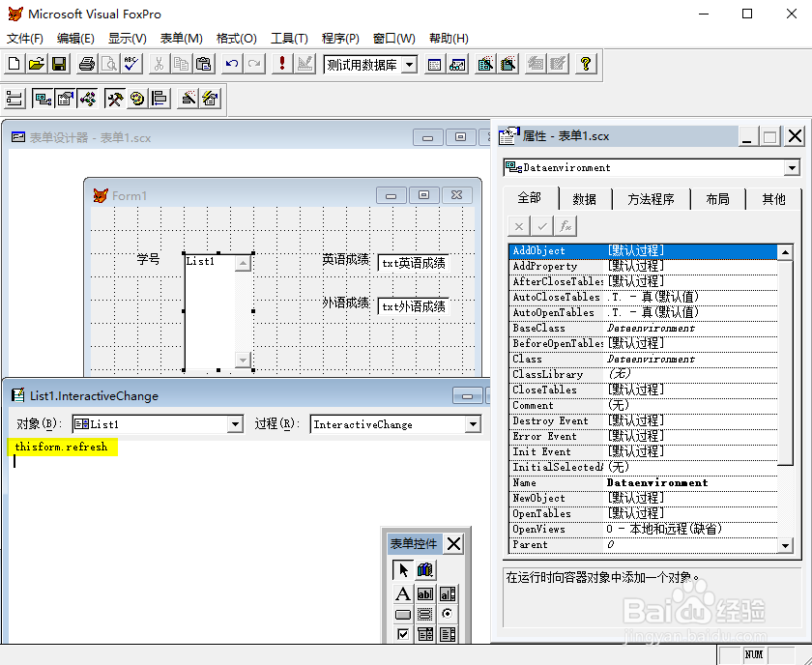Select the txt外语成绩 textbox on Form1

click(x=414, y=306)
